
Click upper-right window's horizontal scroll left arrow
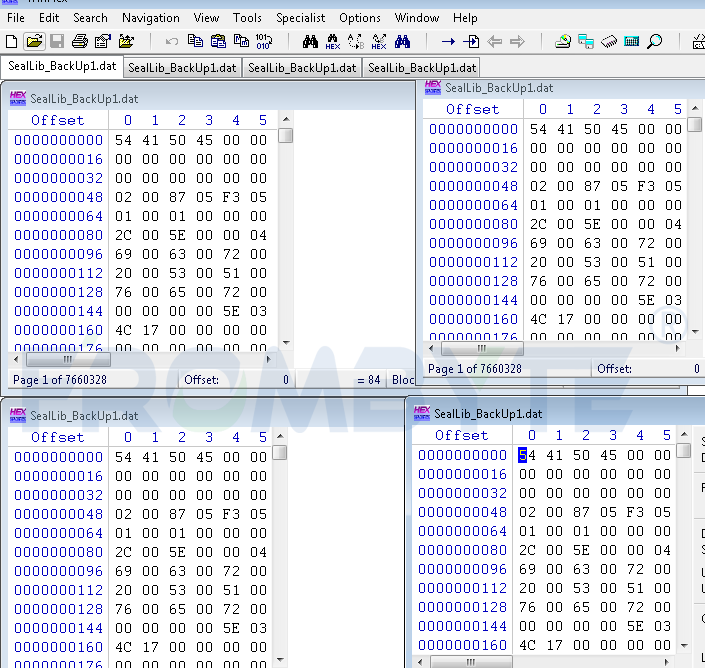click(431, 348)
